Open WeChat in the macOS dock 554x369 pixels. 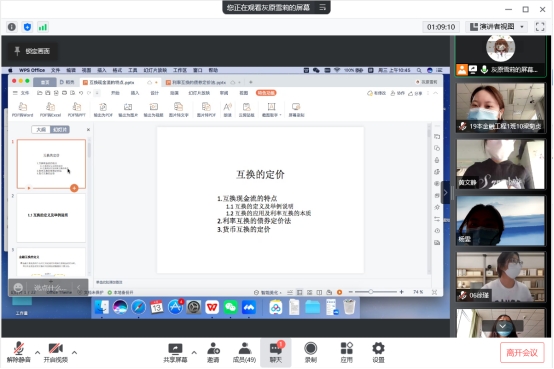230,307
